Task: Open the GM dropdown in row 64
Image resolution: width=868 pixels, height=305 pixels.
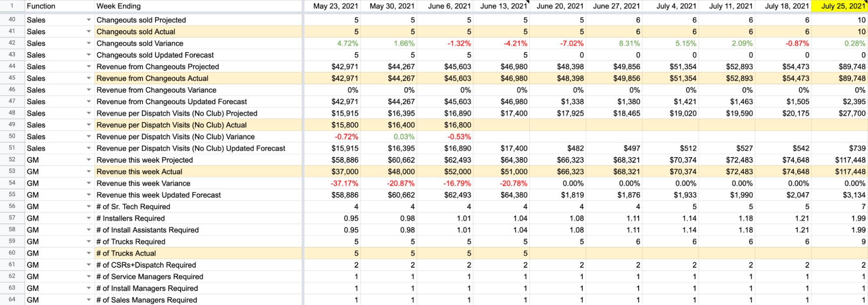Action: tap(89, 300)
